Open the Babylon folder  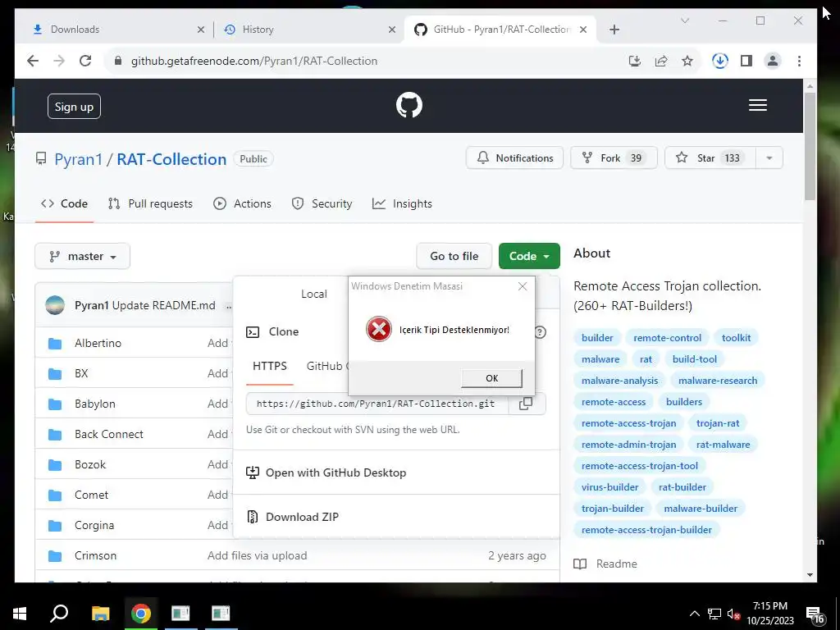click(x=95, y=404)
